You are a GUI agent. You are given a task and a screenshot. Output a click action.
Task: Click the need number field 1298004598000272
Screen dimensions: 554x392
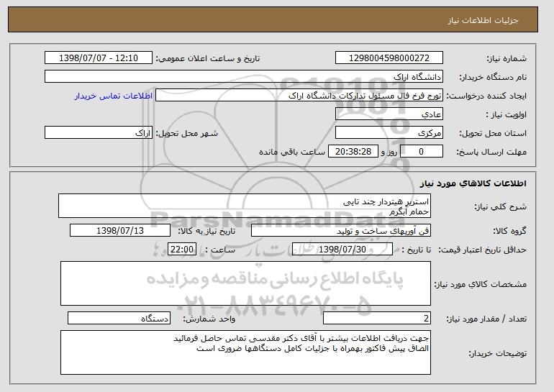pyautogui.click(x=389, y=58)
